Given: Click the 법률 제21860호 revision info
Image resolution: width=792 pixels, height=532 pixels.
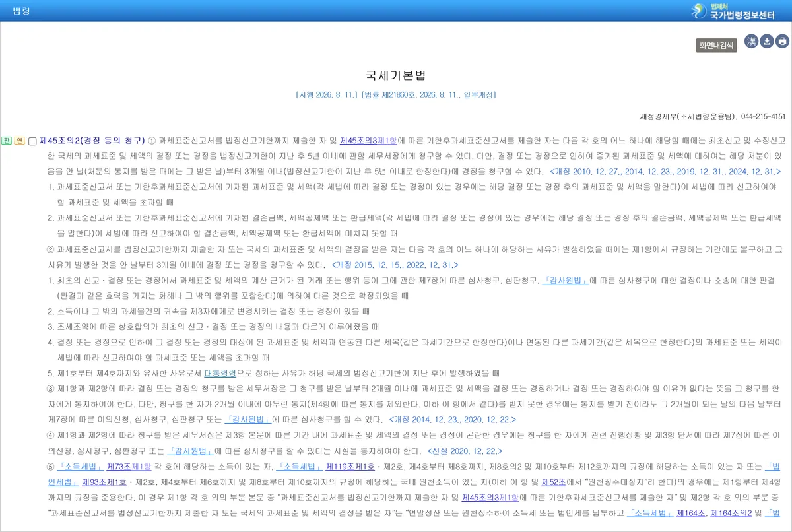Looking at the screenshot, I should 428,95.
